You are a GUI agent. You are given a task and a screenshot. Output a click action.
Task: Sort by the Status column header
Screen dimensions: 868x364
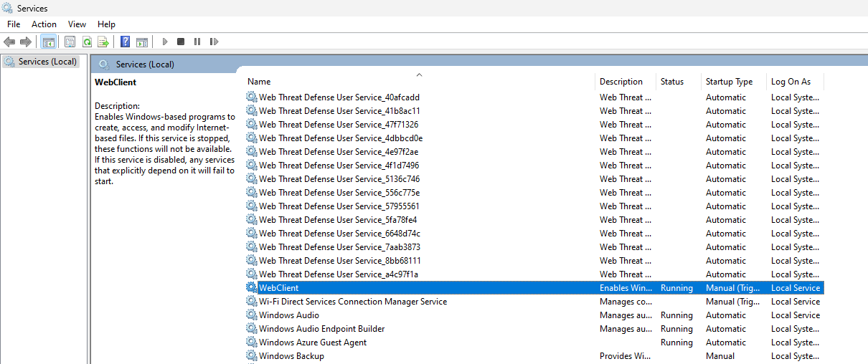(672, 82)
